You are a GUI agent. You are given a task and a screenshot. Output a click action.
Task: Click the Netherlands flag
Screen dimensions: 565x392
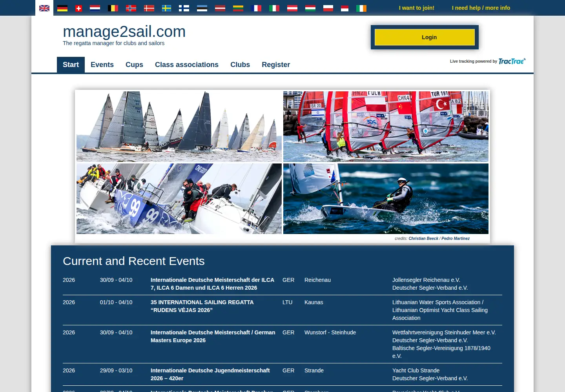pos(95,8)
